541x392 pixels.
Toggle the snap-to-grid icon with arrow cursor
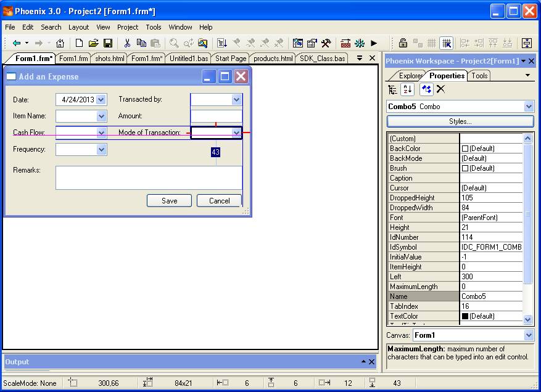(x=447, y=43)
